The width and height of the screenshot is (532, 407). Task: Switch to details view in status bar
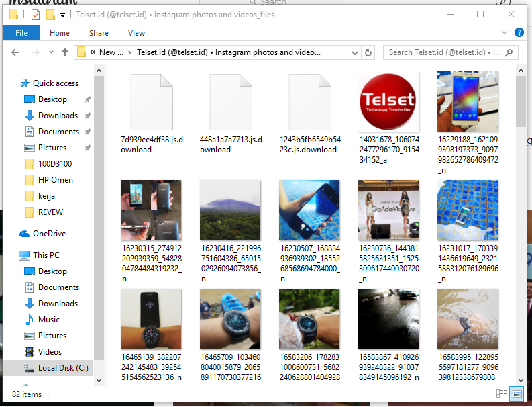tap(502, 394)
